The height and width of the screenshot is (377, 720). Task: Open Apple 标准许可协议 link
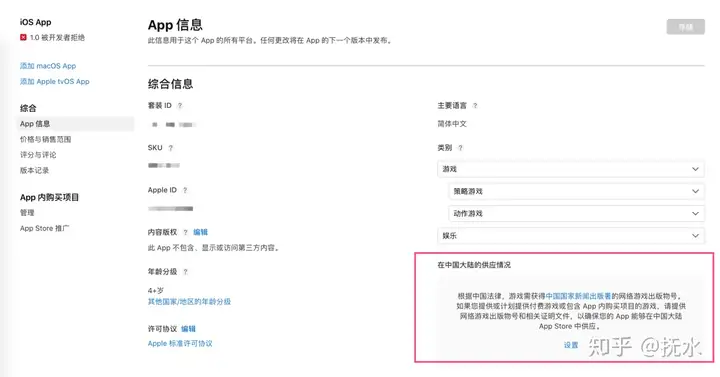[180, 343]
